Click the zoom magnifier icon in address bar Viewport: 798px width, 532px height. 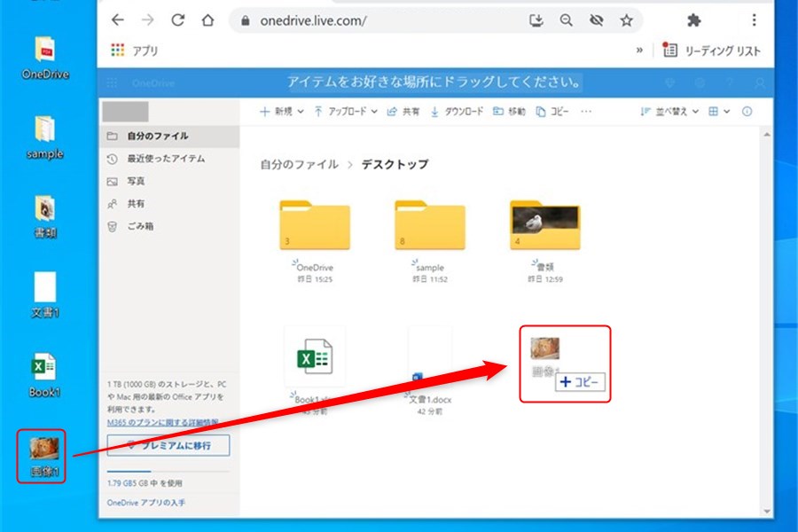[566, 20]
